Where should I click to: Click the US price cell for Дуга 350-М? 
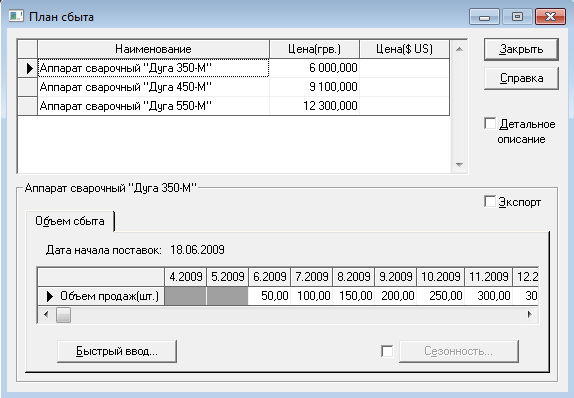(x=405, y=68)
